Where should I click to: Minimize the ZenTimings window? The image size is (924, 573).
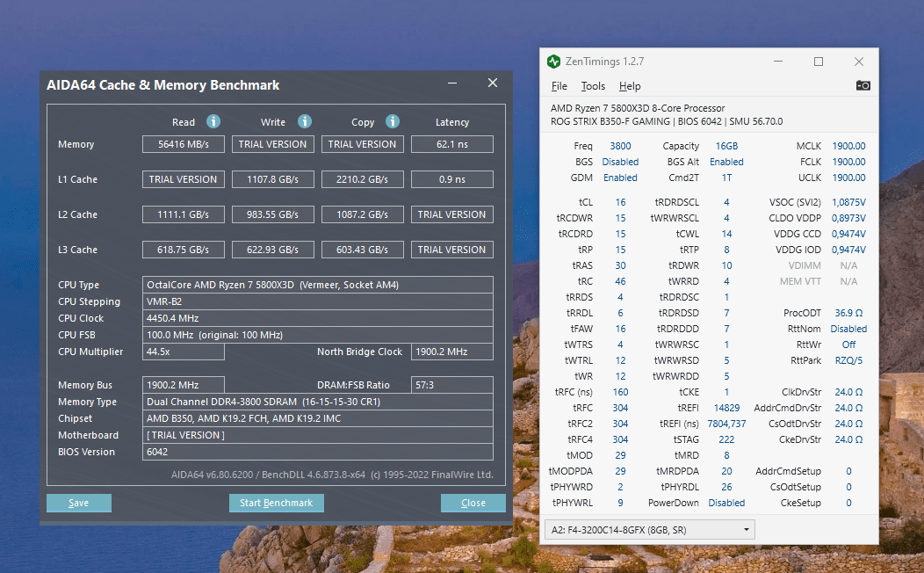(778, 62)
